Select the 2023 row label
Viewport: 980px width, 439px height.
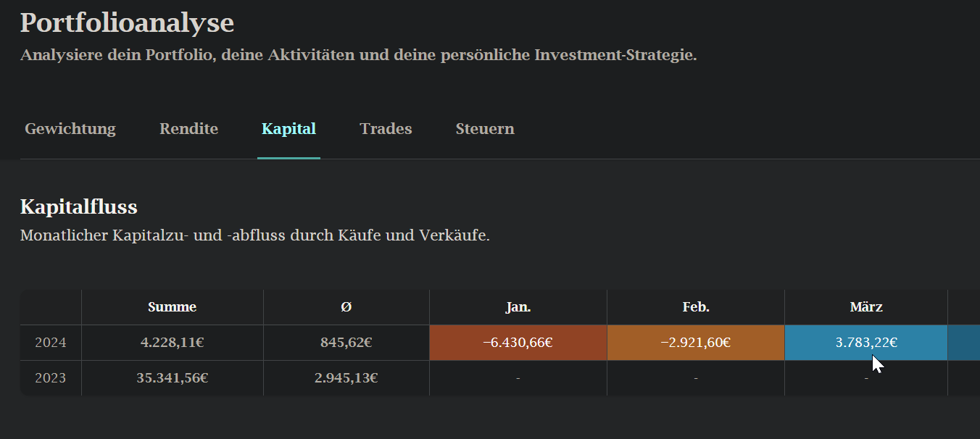click(x=51, y=378)
